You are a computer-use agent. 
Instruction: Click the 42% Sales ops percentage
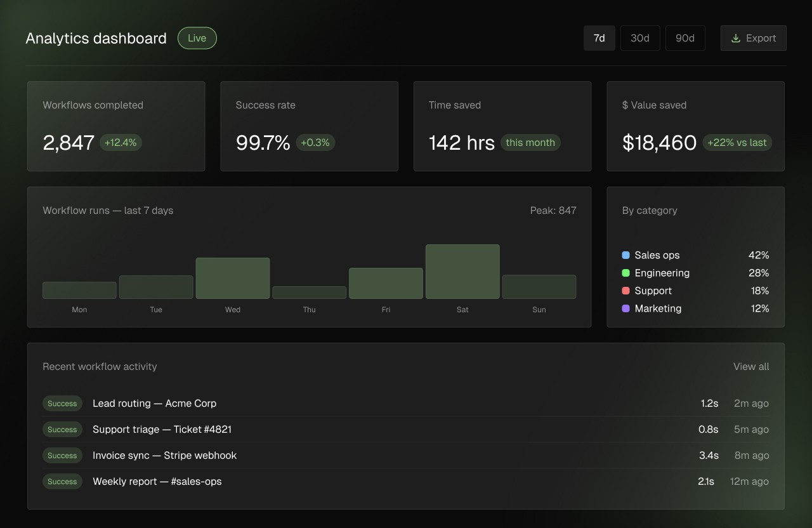[759, 255]
